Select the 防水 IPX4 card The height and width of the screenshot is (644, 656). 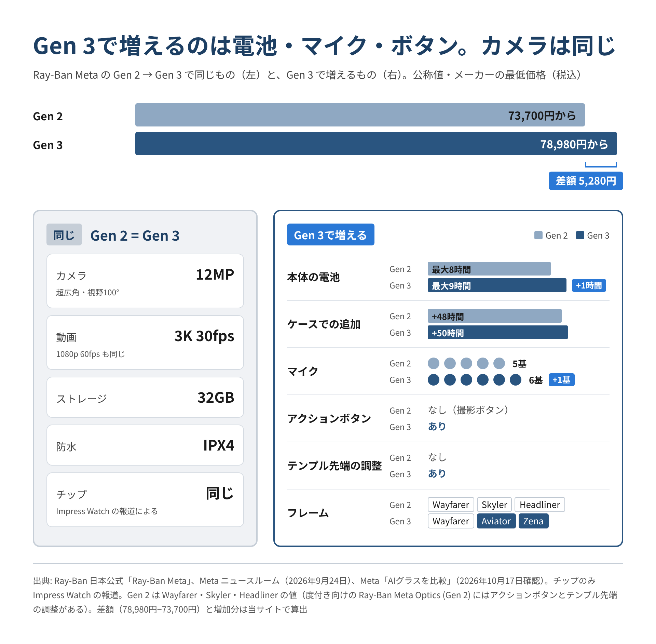pos(145,445)
